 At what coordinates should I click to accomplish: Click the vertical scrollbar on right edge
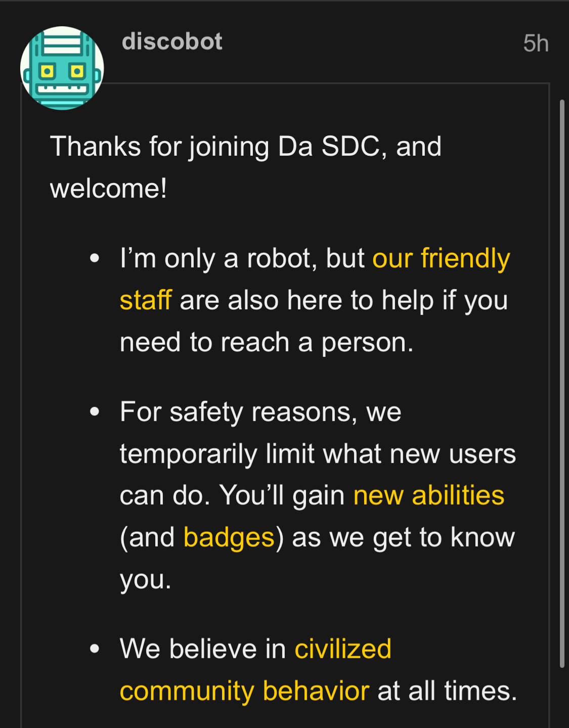(561, 384)
